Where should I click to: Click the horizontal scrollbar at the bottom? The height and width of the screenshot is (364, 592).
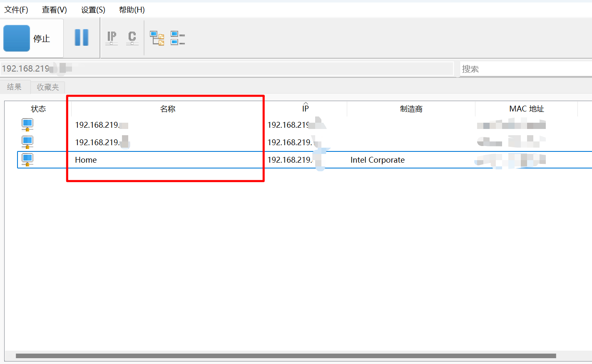(x=286, y=356)
